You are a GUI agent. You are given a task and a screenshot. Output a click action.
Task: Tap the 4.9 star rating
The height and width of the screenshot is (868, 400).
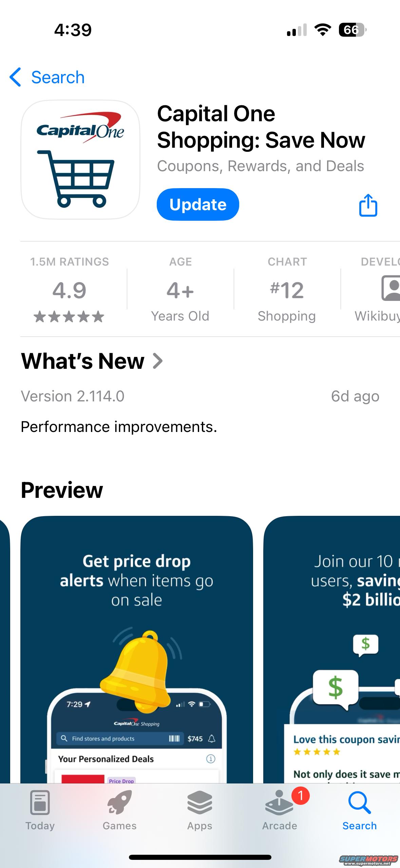69,290
